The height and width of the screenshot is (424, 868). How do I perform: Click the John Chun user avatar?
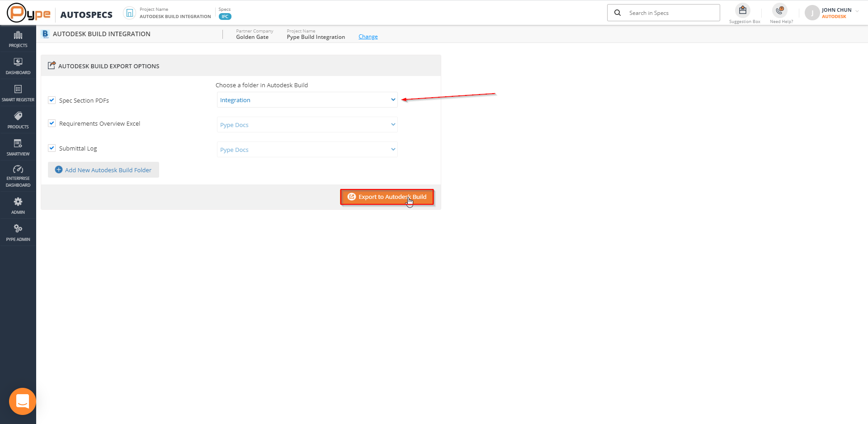(812, 13)
